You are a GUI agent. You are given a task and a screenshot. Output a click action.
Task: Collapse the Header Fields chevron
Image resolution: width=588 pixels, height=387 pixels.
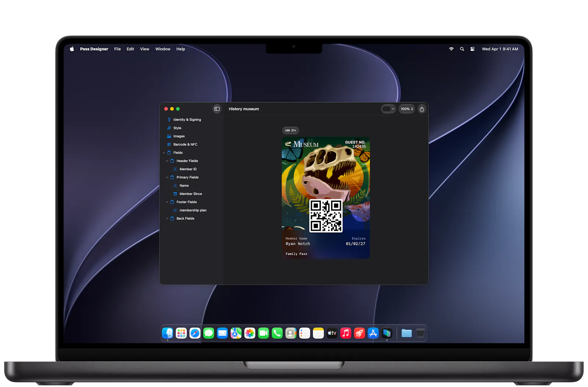click(x=167, y=161)
